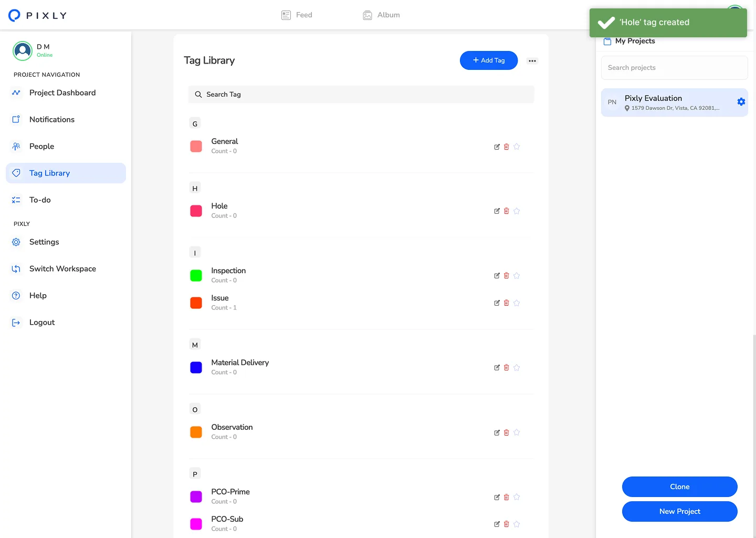This screenshot has width=756, height=538.
Task: Click the Clone button
Action: tap(680, 487)
